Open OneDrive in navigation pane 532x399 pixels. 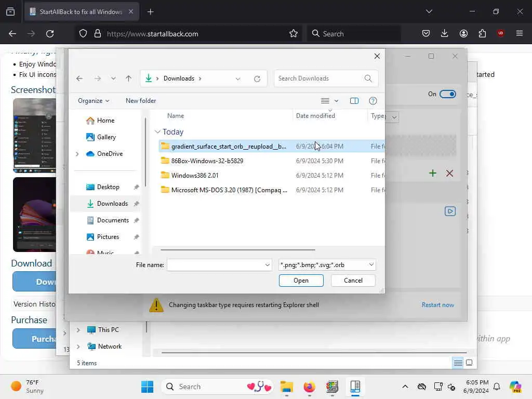pos(104,154)
